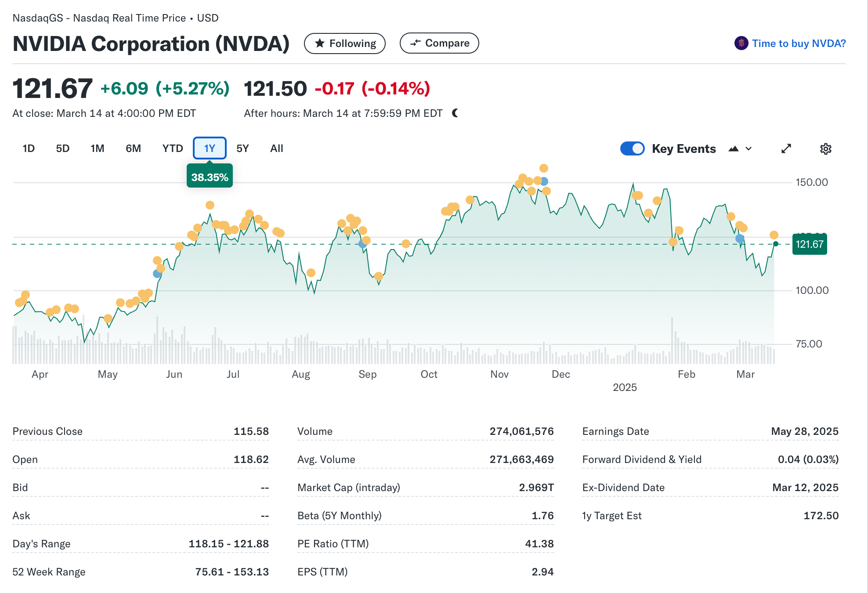Click the after-hours moon icon
Viewport: 868px width, 593px height.
456,113
